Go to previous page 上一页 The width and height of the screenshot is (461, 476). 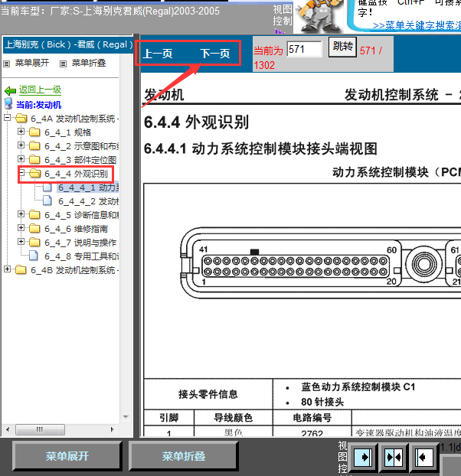tap(158, 54)
